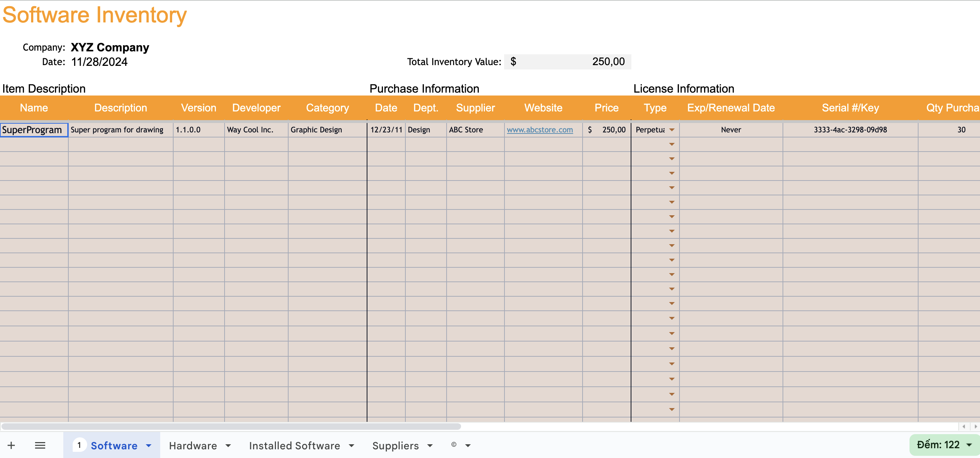
Task: Open the copyright sheet tab
Action: pyautogui.click(x=453, y=444)
